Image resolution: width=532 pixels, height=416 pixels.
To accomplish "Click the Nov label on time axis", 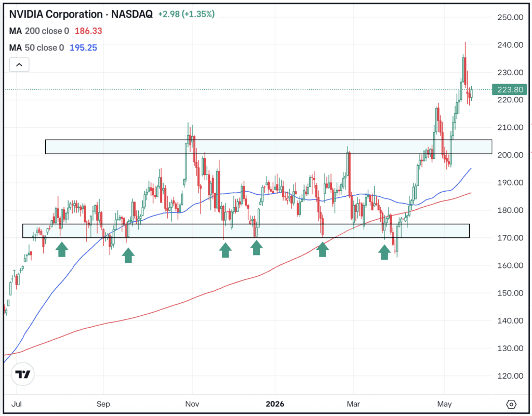I will click(x=192, y=404).
